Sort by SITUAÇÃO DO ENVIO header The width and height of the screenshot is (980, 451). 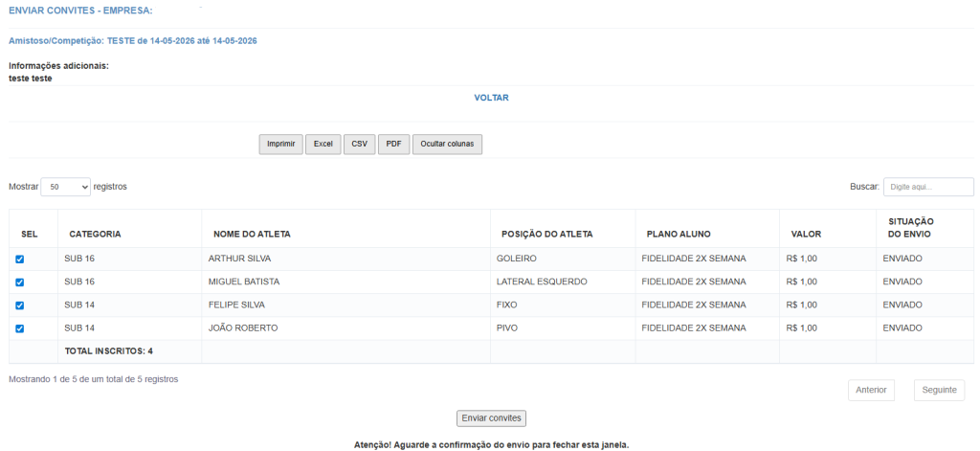tap(910, 228)
